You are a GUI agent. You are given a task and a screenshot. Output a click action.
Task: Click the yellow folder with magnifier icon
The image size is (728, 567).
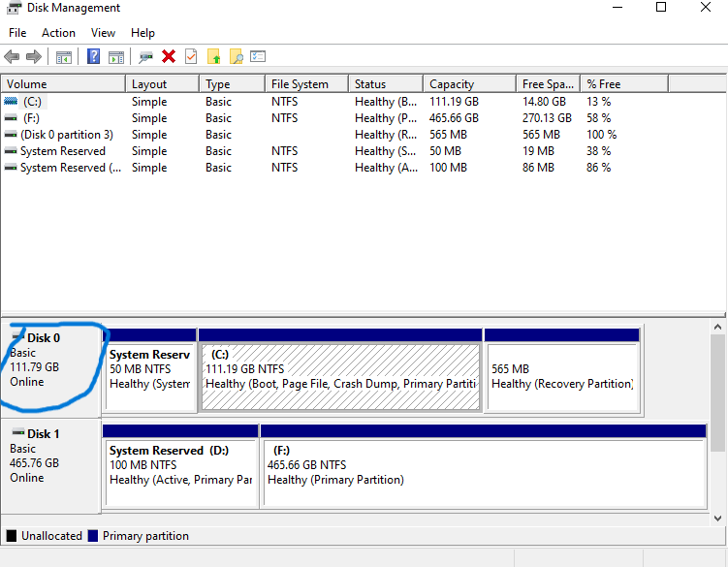coord(237,56)
